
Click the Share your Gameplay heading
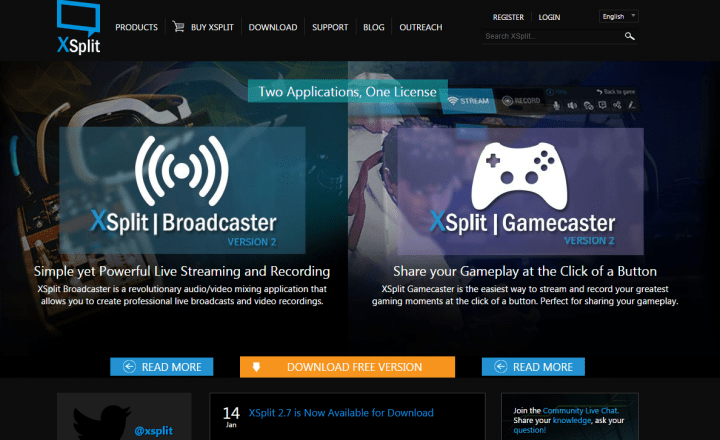[x=525, y=271]
